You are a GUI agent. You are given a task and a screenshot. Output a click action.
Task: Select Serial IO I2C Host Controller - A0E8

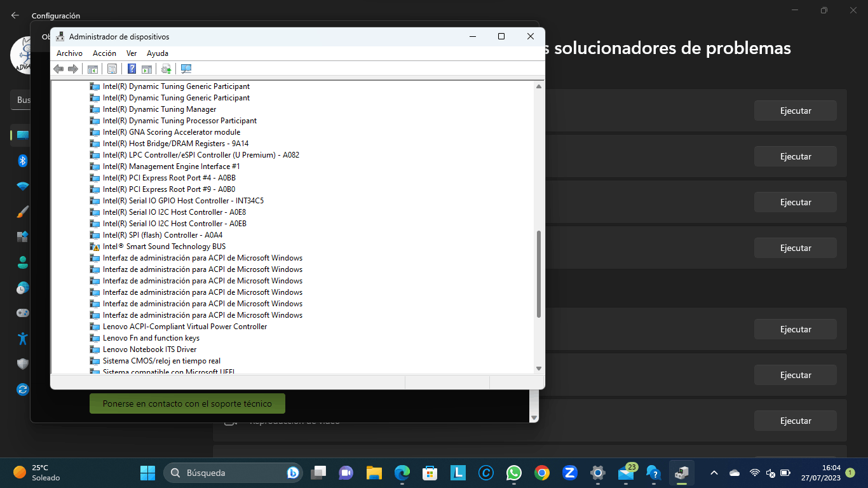pyautogui.click(x=175, y=212)
